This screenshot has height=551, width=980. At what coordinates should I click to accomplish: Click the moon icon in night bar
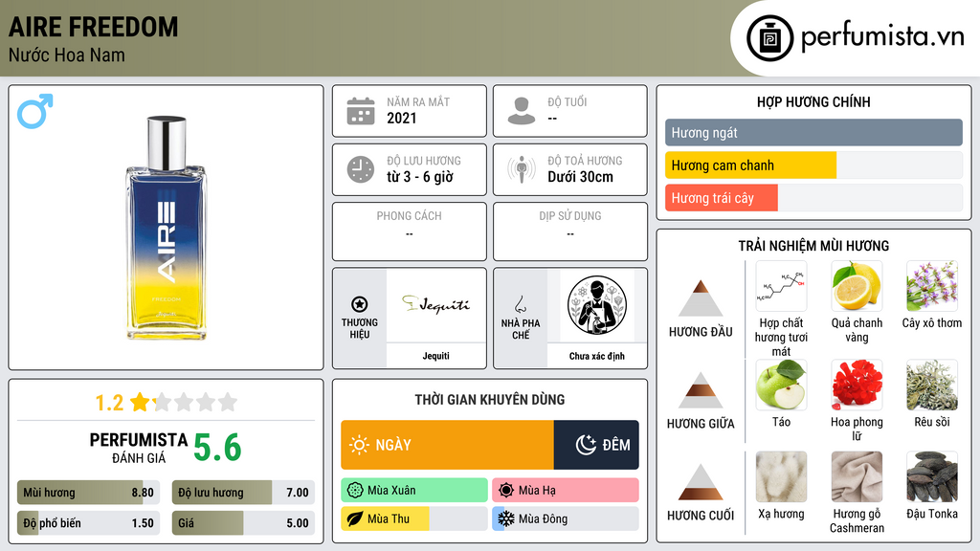point(586,445)
